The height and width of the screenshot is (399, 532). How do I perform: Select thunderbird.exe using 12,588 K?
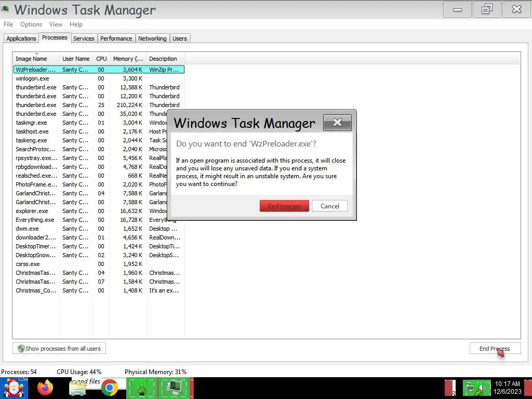pos(99,87)
